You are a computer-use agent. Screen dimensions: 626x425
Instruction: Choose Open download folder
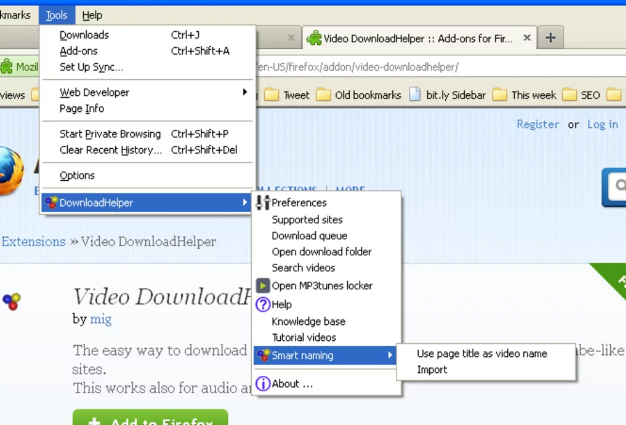(327, 252)
